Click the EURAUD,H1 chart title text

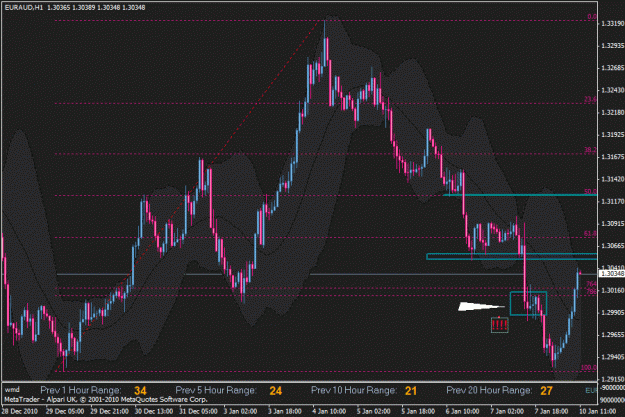24,8
